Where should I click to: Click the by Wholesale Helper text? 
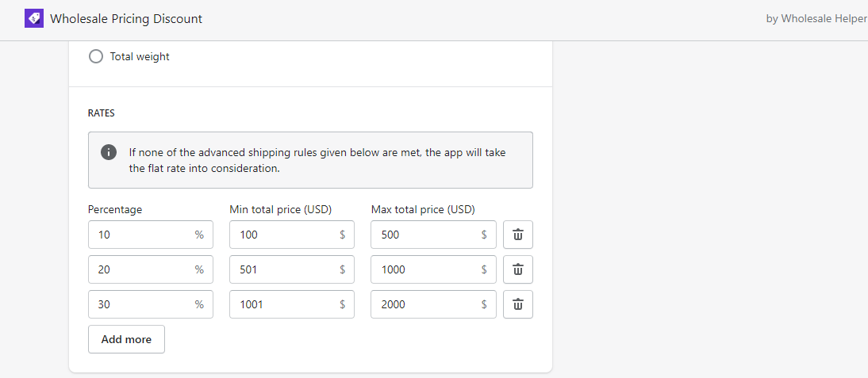pyautogui.click(x=816, y=19)
